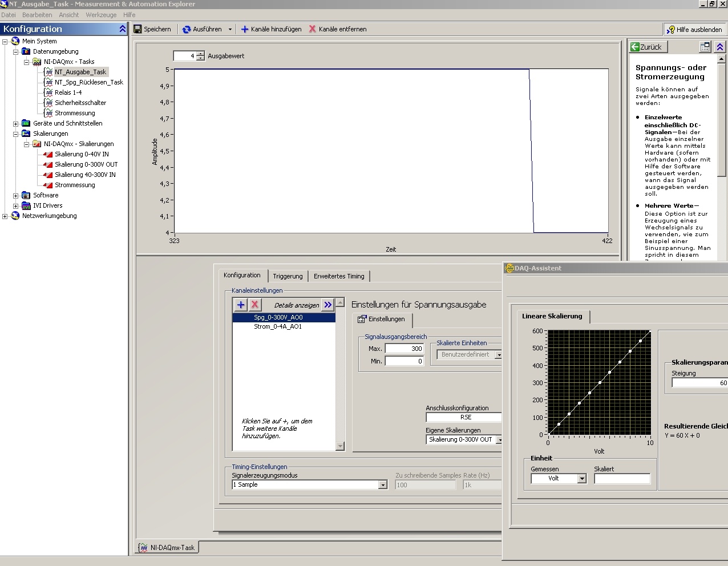
Task: Open Gemessen unit Volt dropdown
Action: coord(581,479)
